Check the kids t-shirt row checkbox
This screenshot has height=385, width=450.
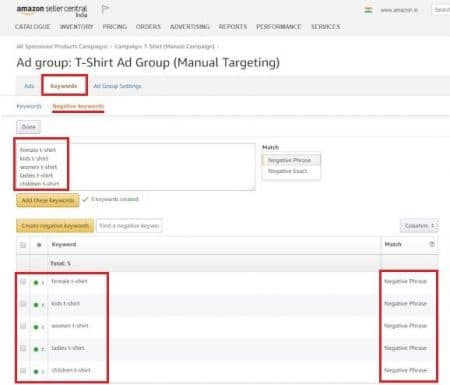[23, 304]
